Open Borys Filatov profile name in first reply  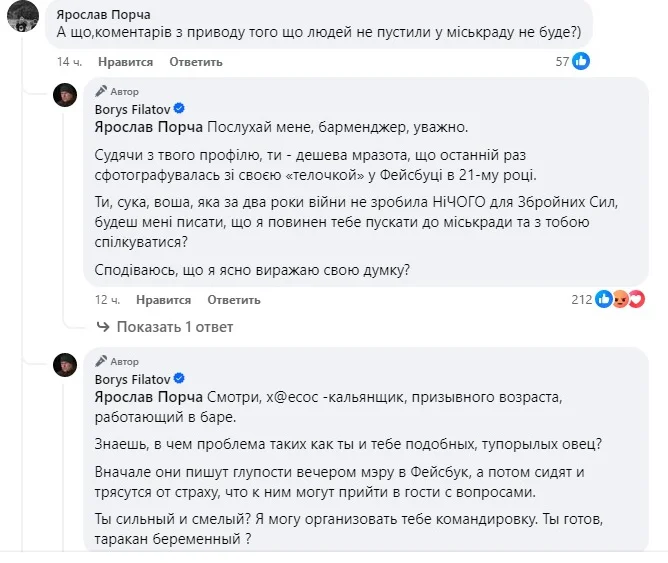coord(133,108)
